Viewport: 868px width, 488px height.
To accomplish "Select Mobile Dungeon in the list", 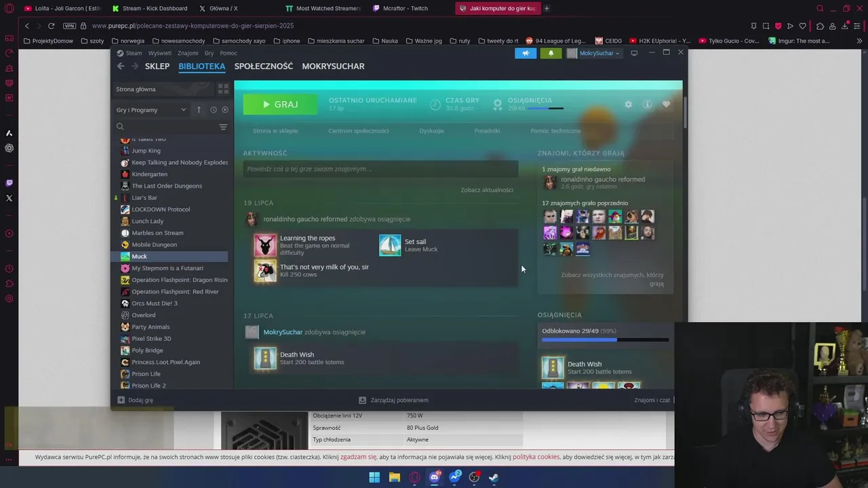I will (154, 245).
